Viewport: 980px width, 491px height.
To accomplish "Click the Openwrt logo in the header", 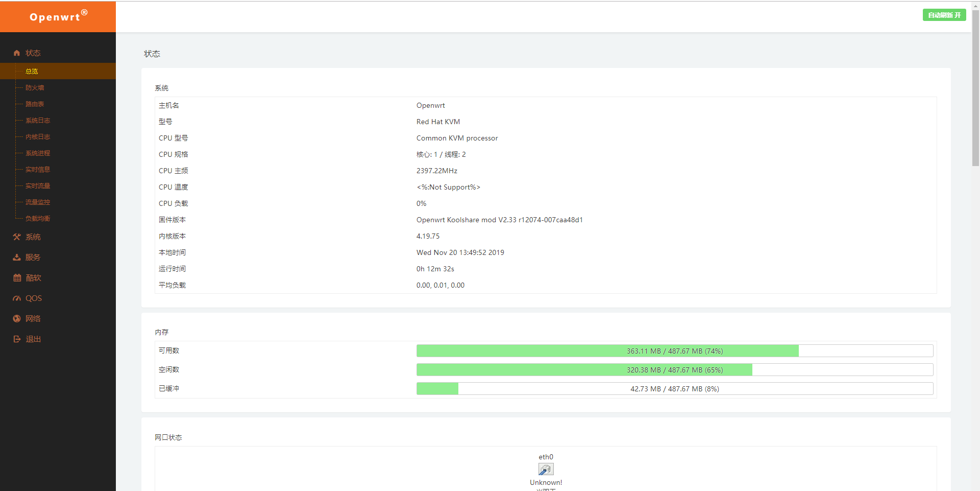I will (x=58, y=16).
